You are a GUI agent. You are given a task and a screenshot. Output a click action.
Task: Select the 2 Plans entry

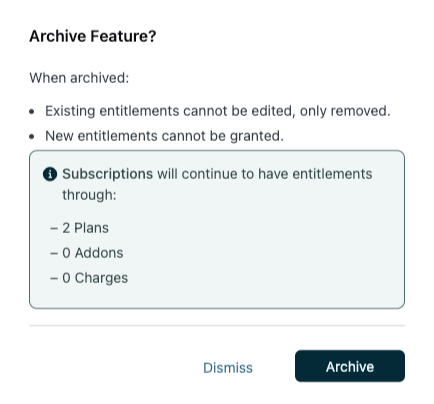(85, 228)
